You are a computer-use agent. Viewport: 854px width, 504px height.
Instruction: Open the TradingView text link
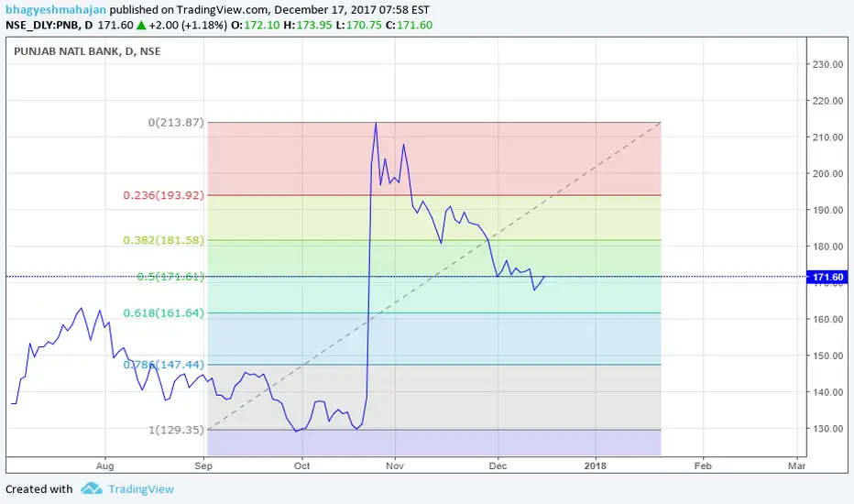coord(141,489)
